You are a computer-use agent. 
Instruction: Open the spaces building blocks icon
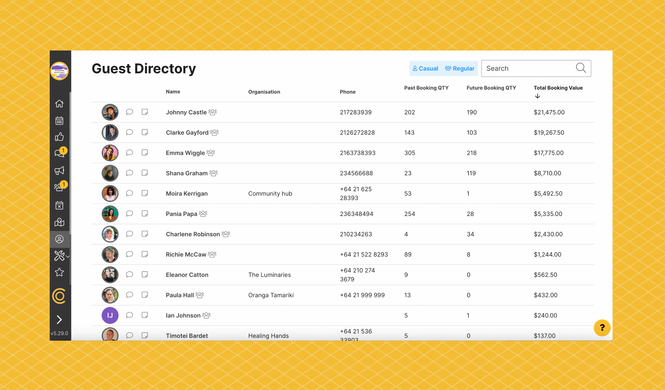(x=59, y=222)
